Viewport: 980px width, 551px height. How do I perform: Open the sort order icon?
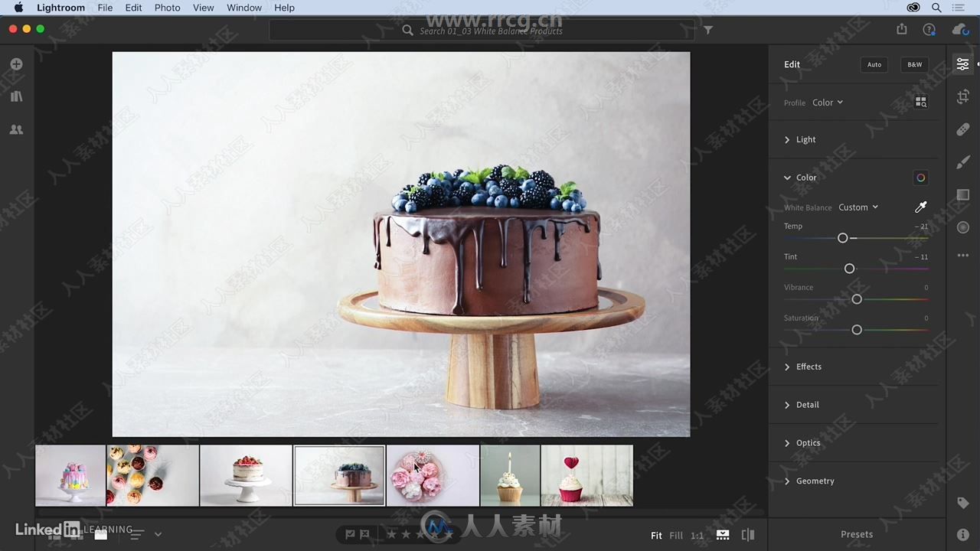[x=136, y=534]
